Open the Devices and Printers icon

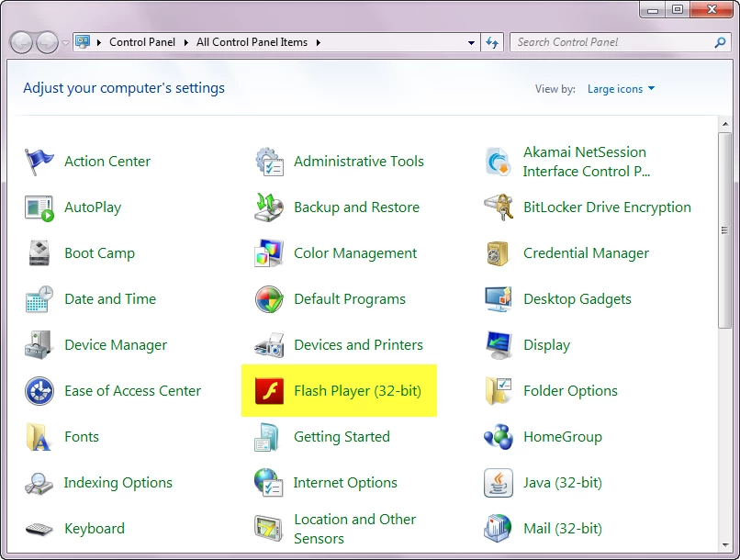pos(269,345)
